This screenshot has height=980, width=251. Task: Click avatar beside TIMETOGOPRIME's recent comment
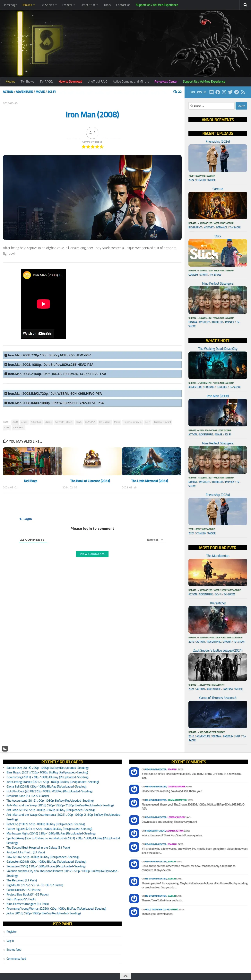(x=134, y=789)
